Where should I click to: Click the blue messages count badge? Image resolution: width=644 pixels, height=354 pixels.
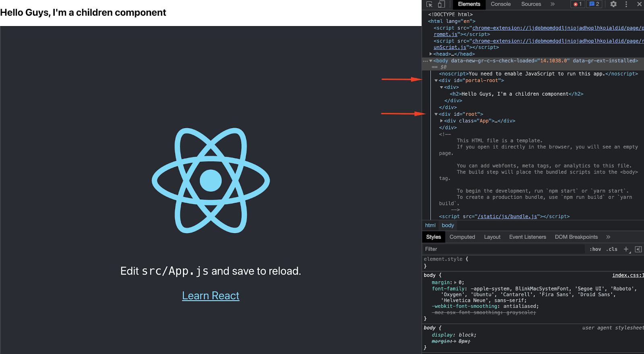594,4
